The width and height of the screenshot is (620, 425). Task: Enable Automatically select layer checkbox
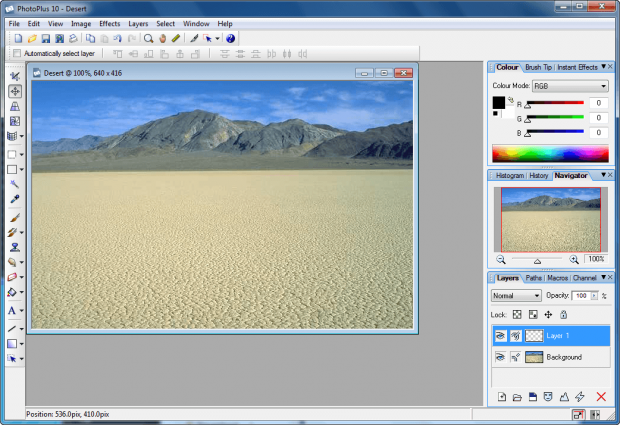(x=17, y=53)
